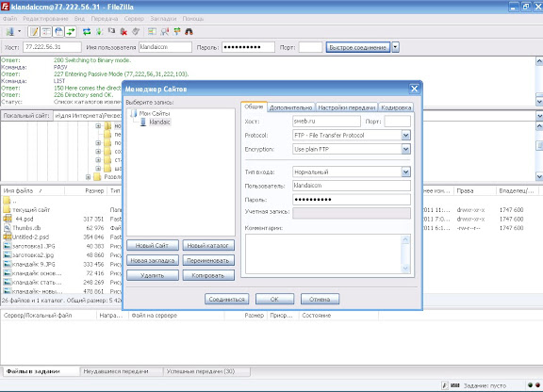Image resolution: width=543 pixels, height=392 pixels.
Task: Toggle the synchronized browsing icon
Action: click(x=177, y=31)
